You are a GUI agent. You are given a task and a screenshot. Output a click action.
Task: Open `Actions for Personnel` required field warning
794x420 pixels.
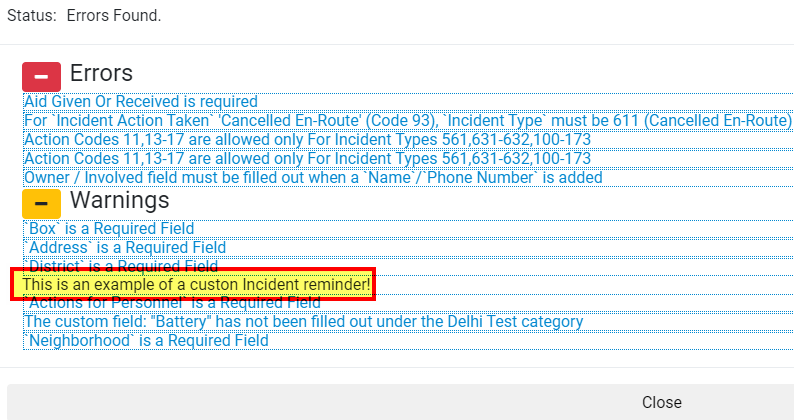[172, 303]
